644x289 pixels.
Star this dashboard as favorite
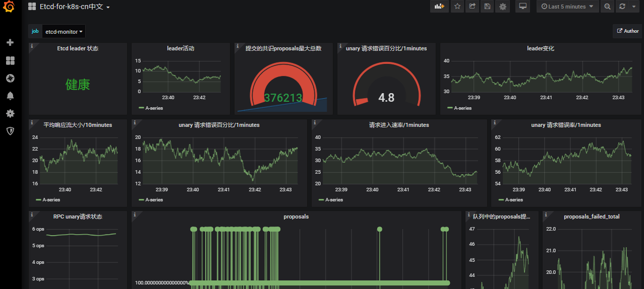click(x=457, y=7)
